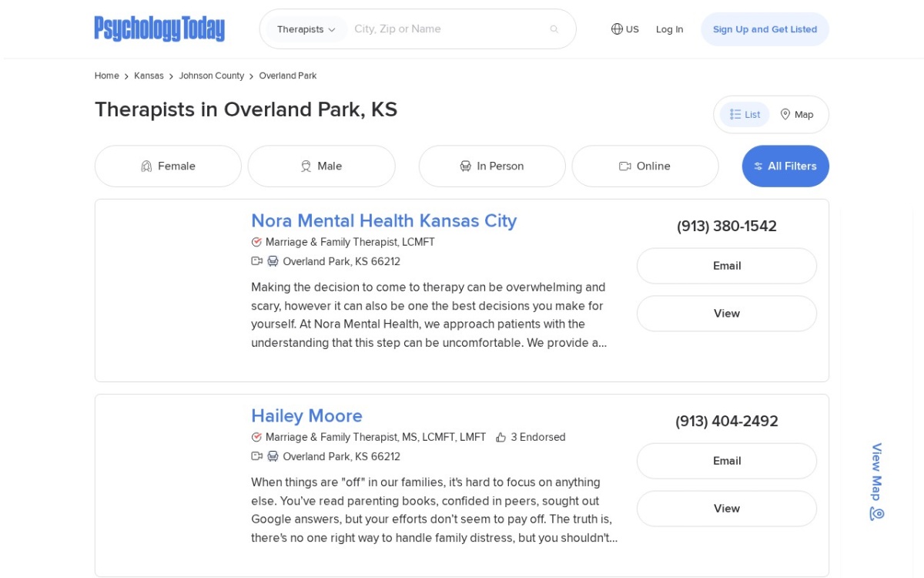Click View button for Hailey Moore
924x578 pixels.
coord(727,509)
